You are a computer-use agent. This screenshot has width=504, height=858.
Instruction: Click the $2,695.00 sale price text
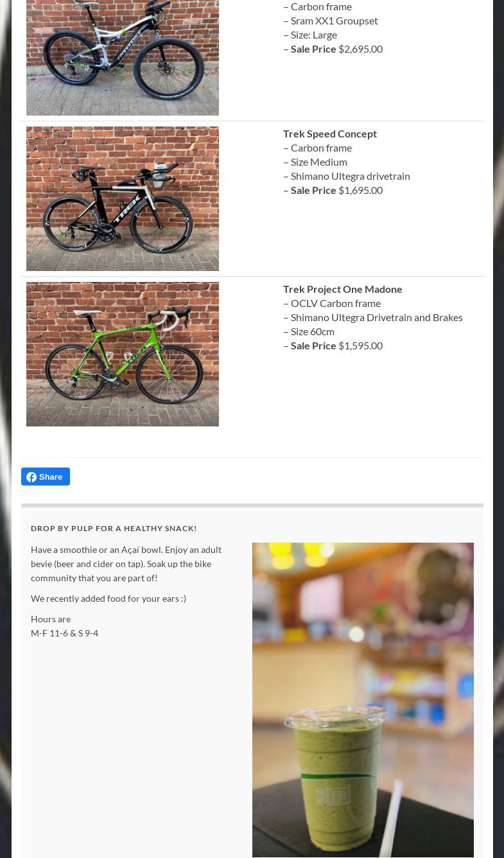tap(360, 49)
